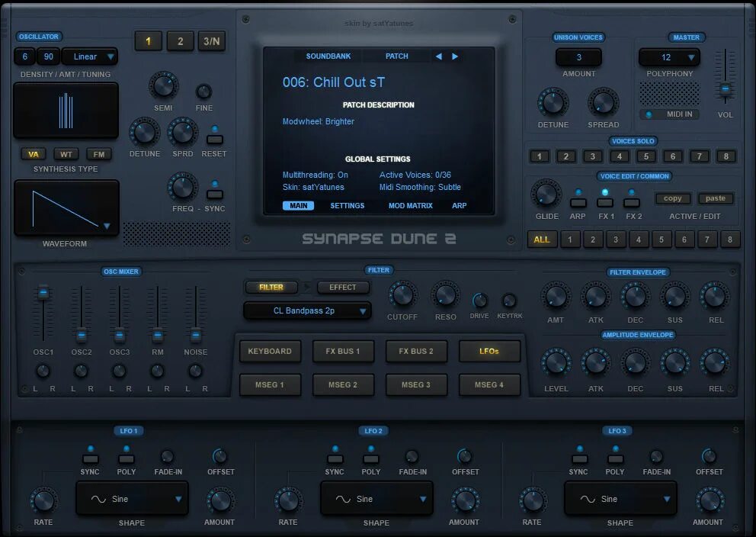Screen dimensions: 756x537
Task: Open the CL Bandpass 2p filter type menu
Action: click(307, 310)
